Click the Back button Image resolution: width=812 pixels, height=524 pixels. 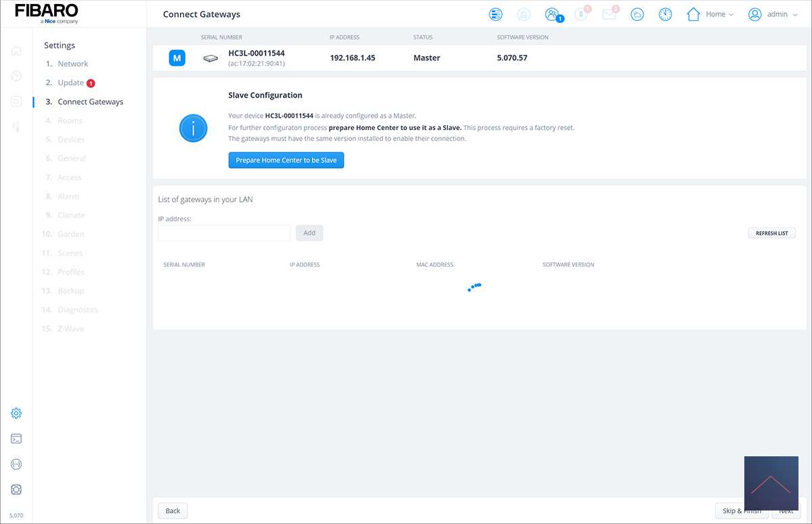pyautogui.click(x=173, y=510)
